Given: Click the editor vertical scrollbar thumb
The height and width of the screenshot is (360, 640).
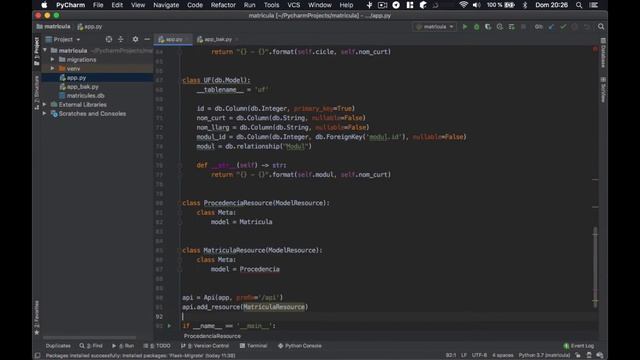Looking at the screenshot, I should click(595, 267).
